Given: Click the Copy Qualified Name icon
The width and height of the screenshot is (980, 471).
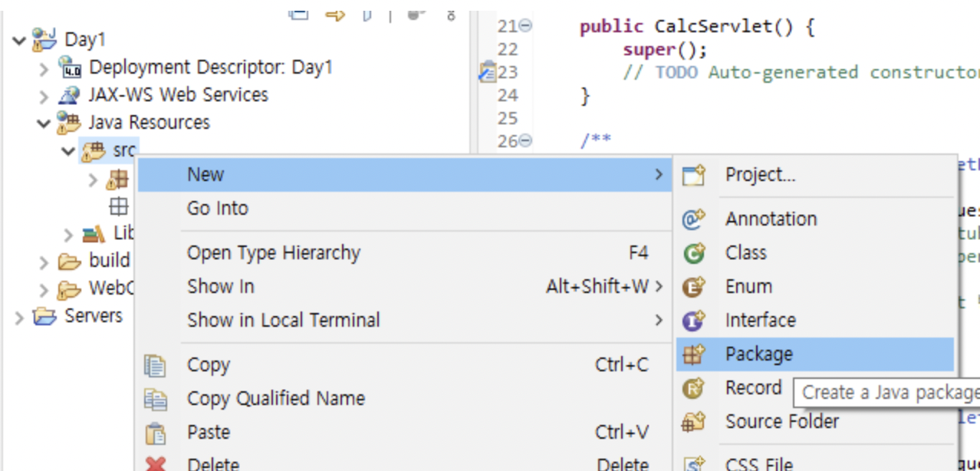Looking at the screenshot, I should (x=156, y=399).
